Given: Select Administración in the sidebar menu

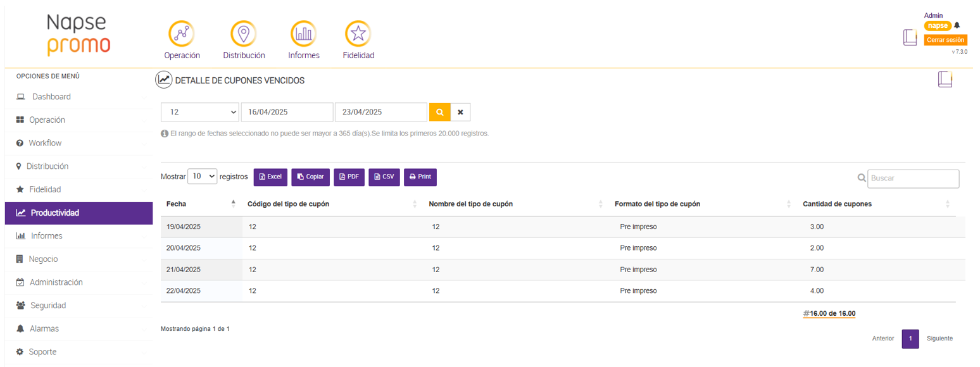Looking at the screenshot, I should pyautogui.click(x=56, y=282).
